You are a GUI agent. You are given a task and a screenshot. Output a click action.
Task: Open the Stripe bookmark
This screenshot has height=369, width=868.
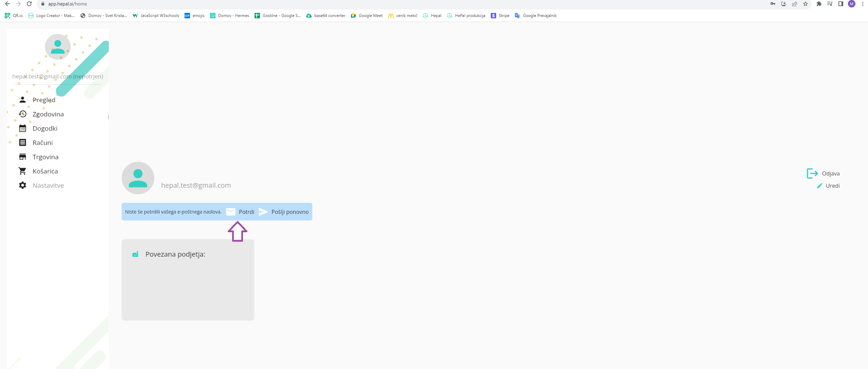click(x=500, y=16)
